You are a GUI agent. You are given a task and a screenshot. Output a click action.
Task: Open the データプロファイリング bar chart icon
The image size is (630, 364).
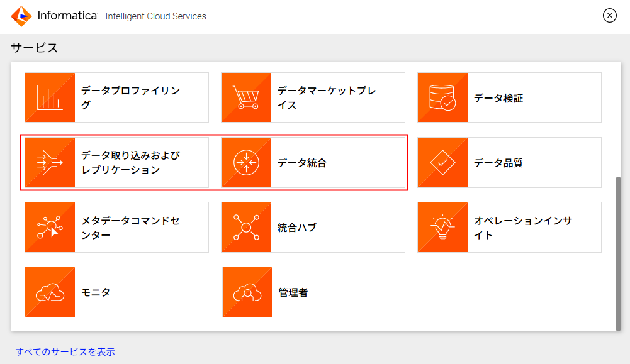click(x=50, y=97)
